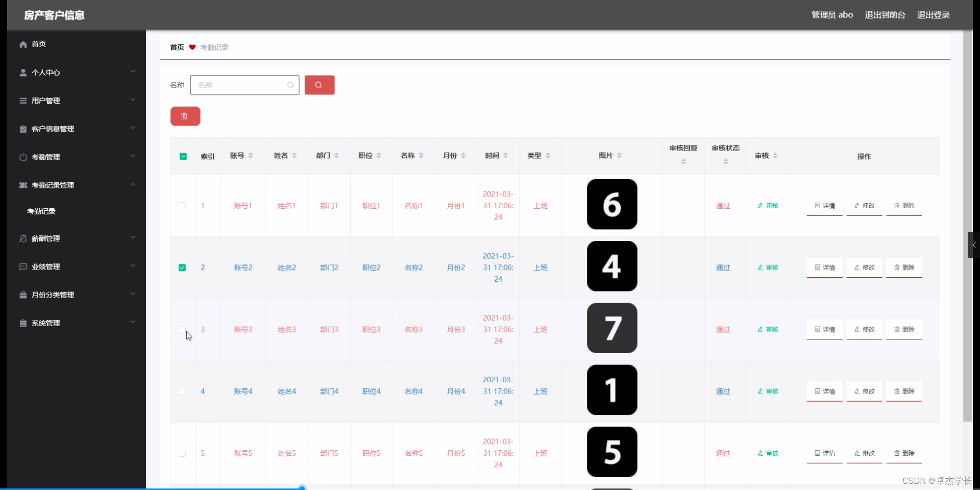Image resolution: width=980 pixels, height=490 pixels.
Task: Check the checkbox for row 账号5
Action: click(182, 453)
